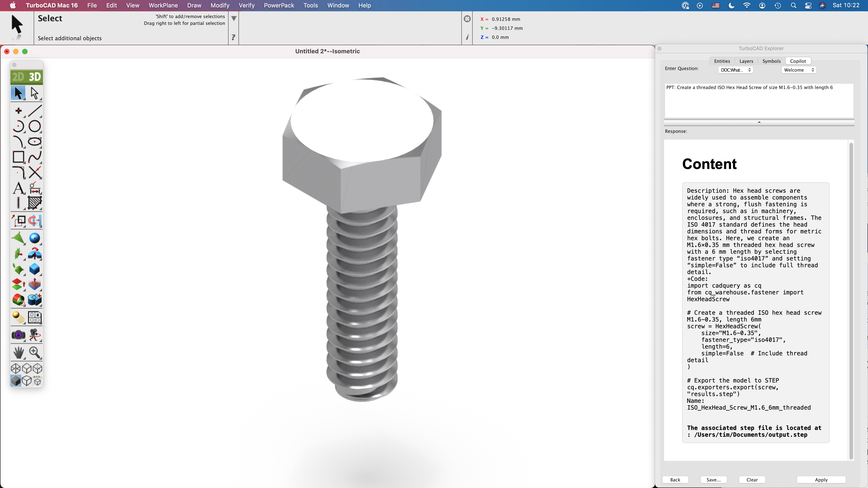Image resolution: width=868 pixels, height=488 pixels.
Task: Open the DOC:What question type dropdown
Action: pos(736,70)
